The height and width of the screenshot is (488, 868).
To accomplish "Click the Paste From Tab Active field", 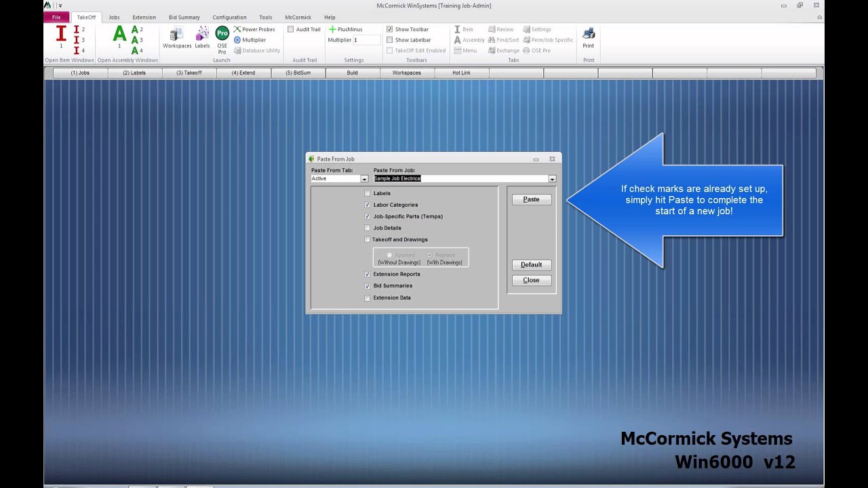I will click(335, 179).
